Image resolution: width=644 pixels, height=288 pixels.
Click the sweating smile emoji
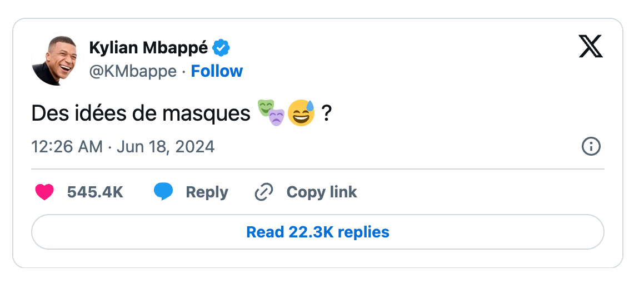[301, 112]
